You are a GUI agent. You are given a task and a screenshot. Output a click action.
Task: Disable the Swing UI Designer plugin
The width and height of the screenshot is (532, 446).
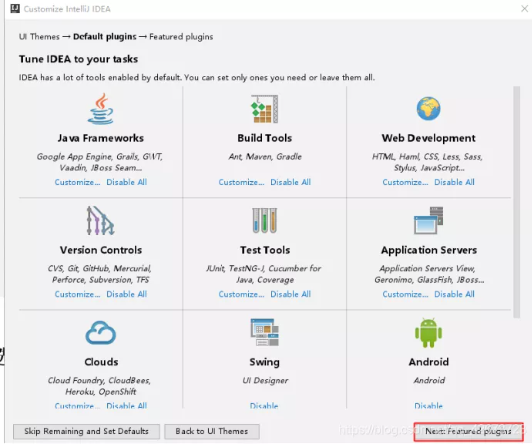click(x=264, y=406)
